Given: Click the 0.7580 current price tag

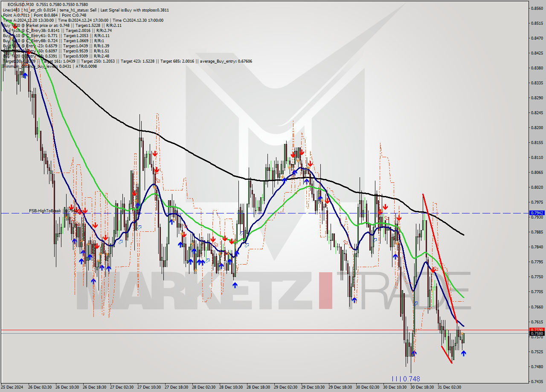Looking at the screenshot, I should click(537, 333).
